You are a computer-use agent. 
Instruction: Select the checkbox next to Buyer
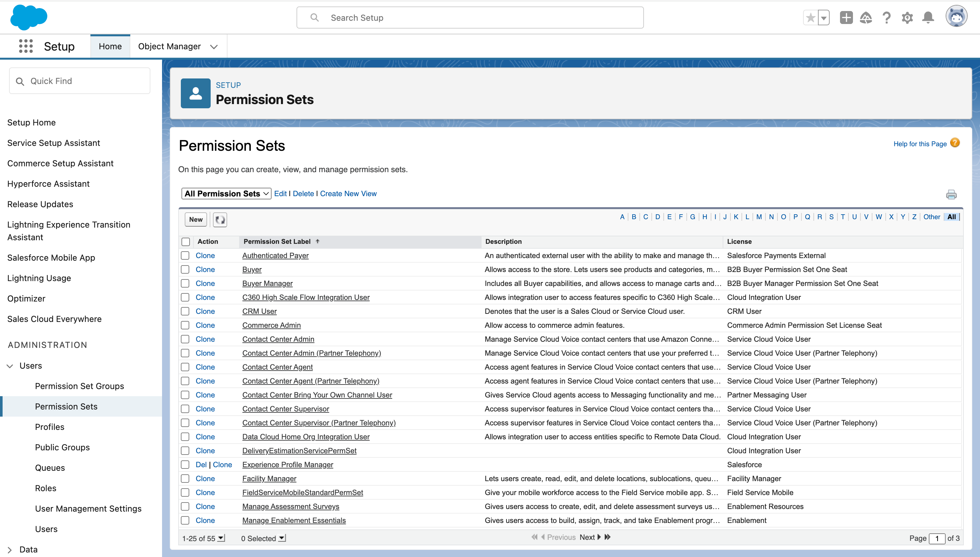point(186,269)
